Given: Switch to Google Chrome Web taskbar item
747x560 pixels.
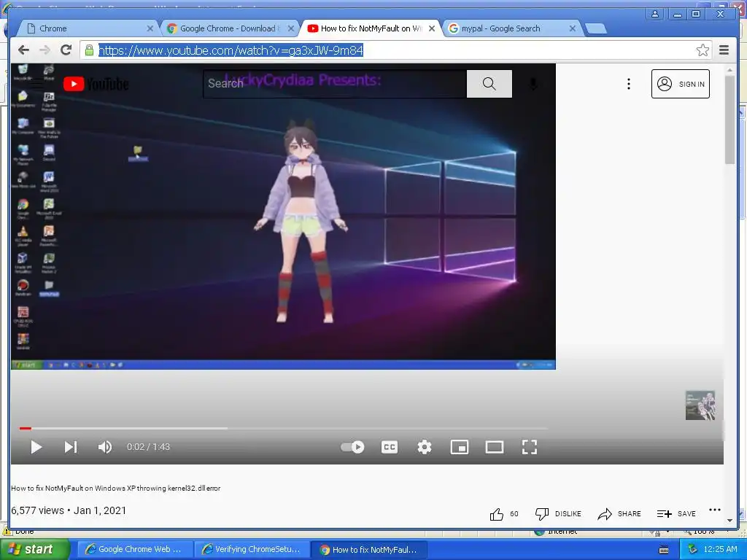Looking at the screenshot, I should coord(135,550).
